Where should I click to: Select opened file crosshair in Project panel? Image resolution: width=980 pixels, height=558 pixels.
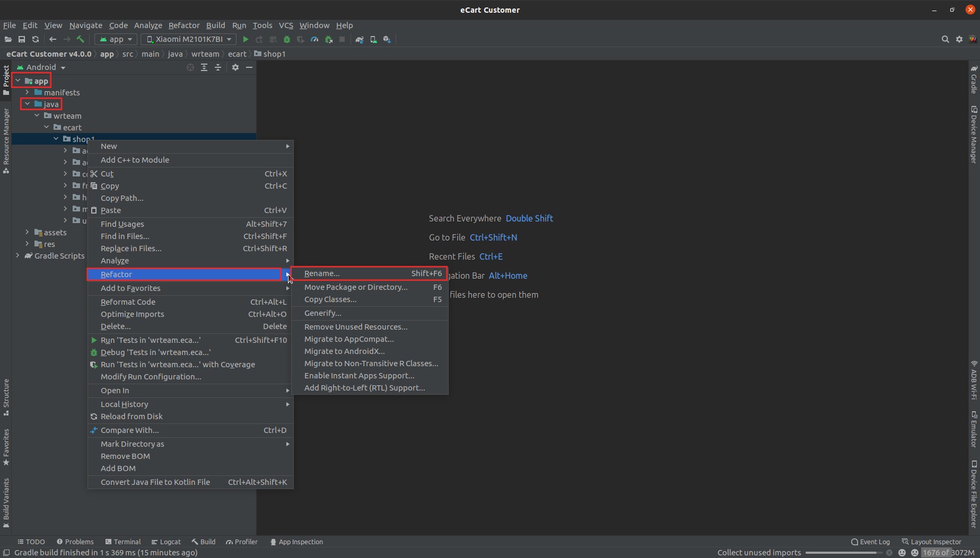click(x=190, y=67)
